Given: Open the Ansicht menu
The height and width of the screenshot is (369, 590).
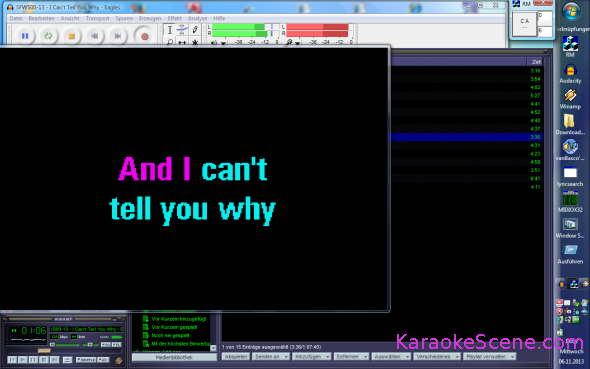Looking at the screenshot, I should 70,18.
